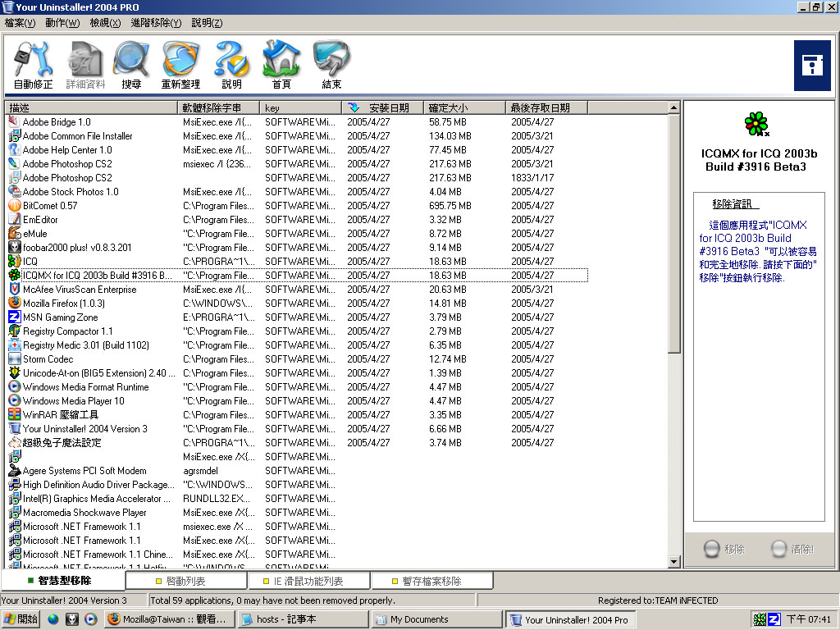Sort list by 確定大小 column header
This screenshot has width=840, height=630.
(448, 107)
